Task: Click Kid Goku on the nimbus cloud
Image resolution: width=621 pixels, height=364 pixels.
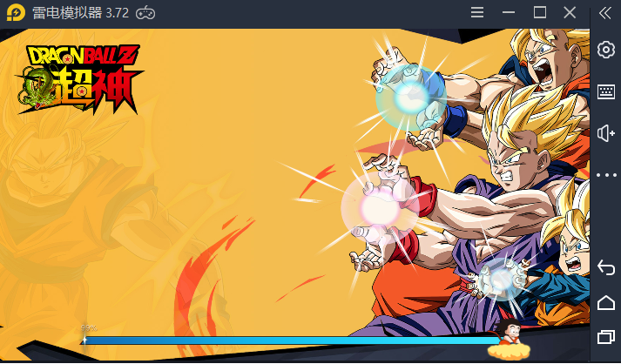Action: pos(509,339)
